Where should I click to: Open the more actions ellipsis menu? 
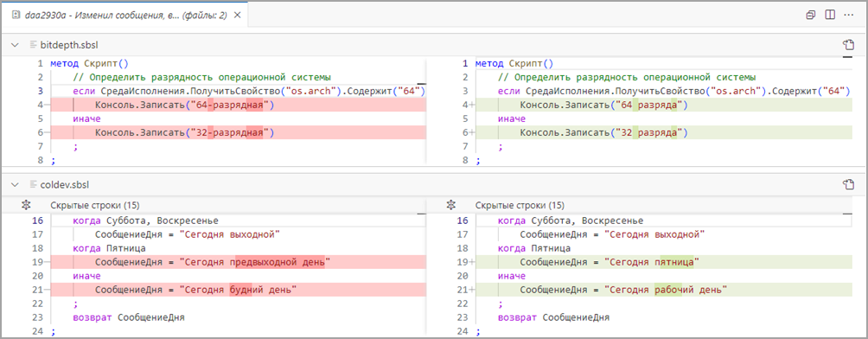847,15
